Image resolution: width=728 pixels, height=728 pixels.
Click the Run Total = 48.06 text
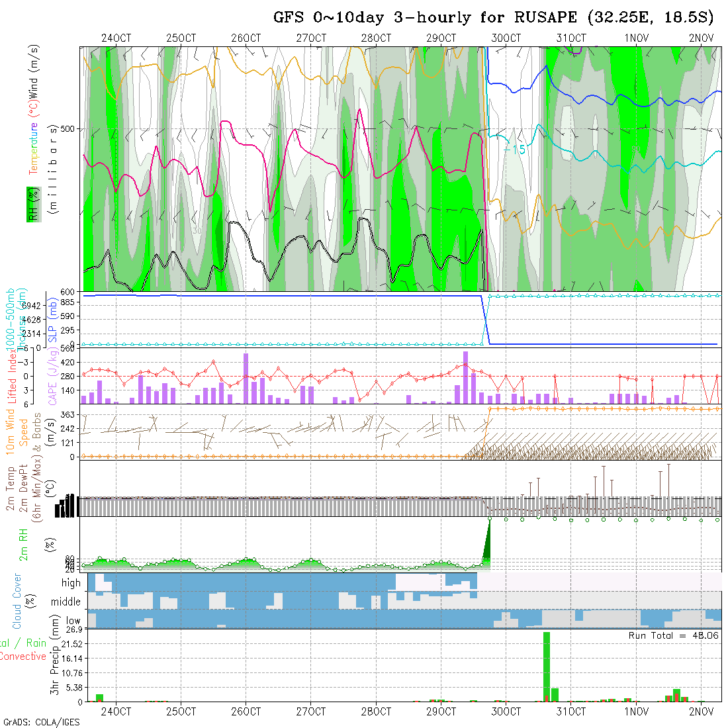tap(673, 635)
